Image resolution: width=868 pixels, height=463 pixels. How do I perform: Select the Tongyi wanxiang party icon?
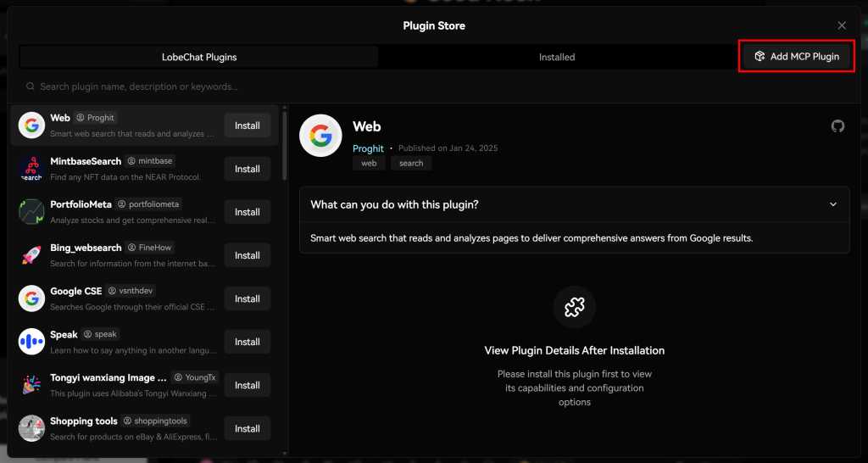click(31, 385)
